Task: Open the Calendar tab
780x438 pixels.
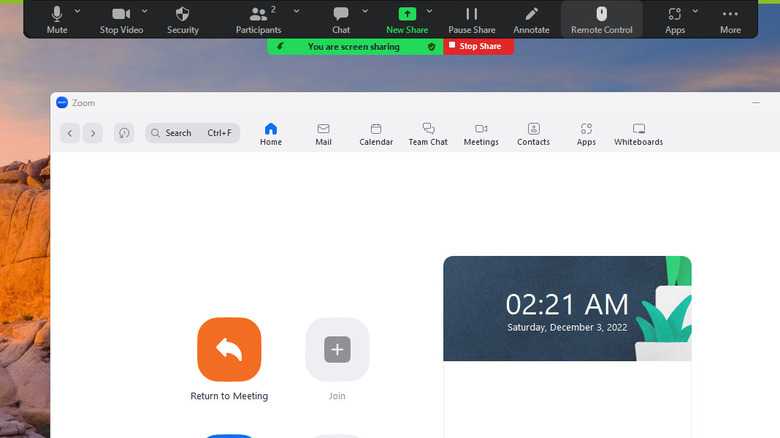Action: [376, 134]
